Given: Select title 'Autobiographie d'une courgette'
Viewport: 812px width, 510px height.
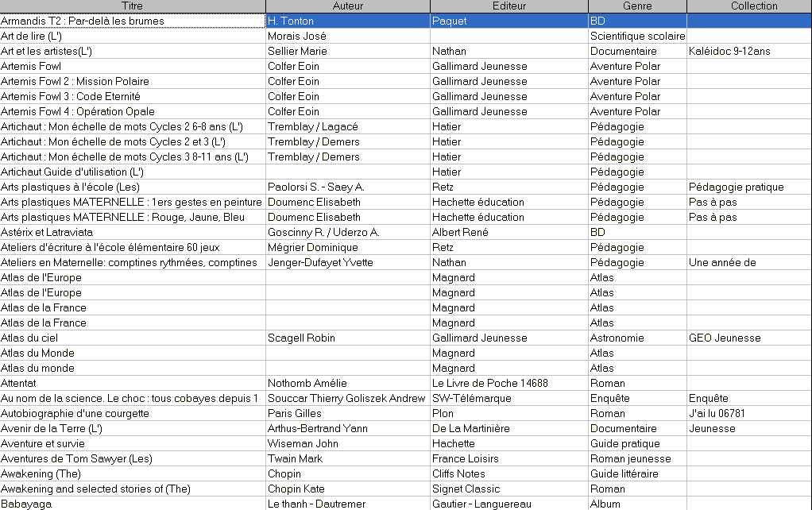Looking at the screenshot, I should pyautogui.click(x=75, y=413).
